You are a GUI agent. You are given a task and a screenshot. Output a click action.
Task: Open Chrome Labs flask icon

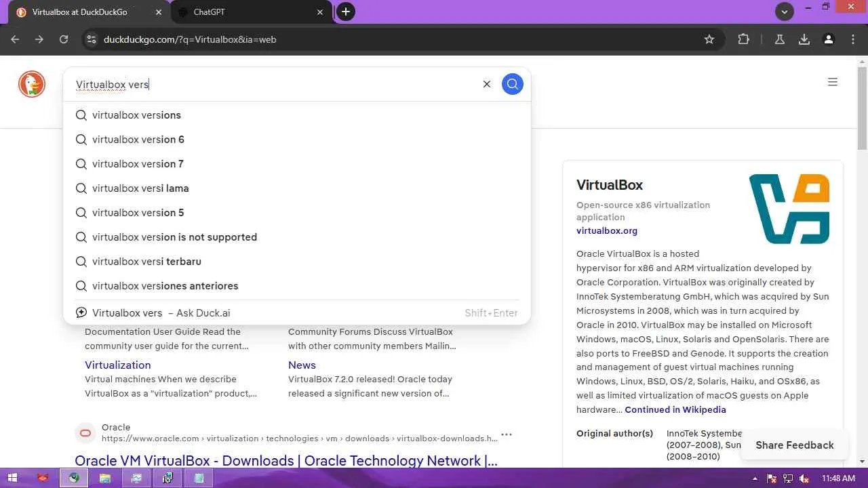pos(780,39)
